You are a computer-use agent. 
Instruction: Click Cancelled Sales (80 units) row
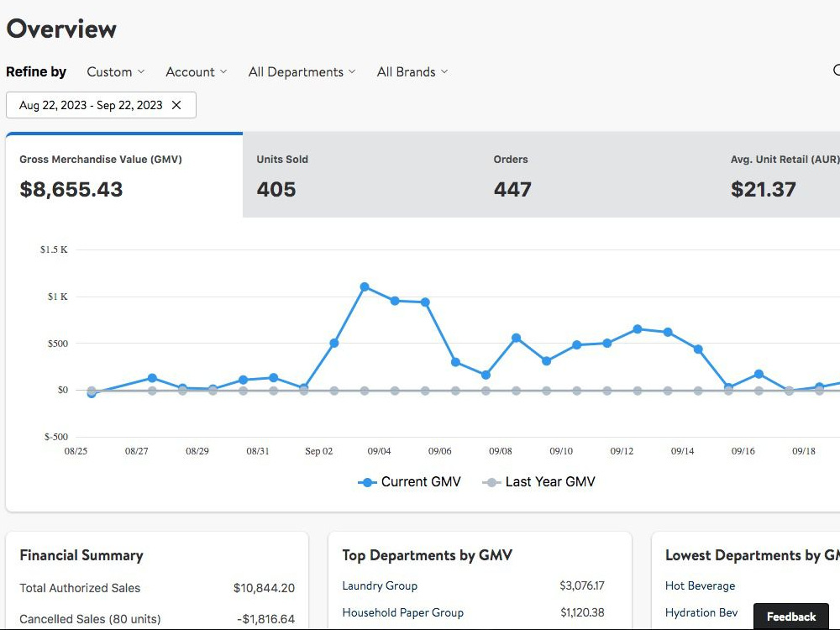pos(157,619)
